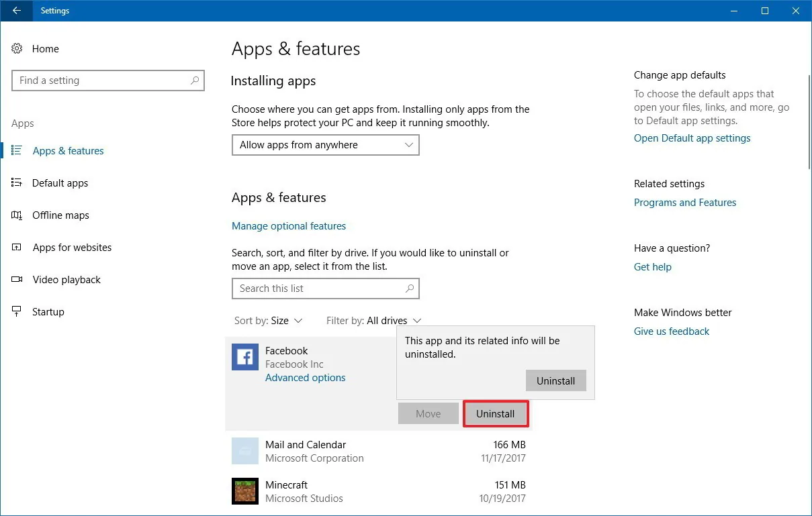Click the Facebook app icon
Image resolution: width=812 pixels, height=516 pixels.
(x=245, y=357)
